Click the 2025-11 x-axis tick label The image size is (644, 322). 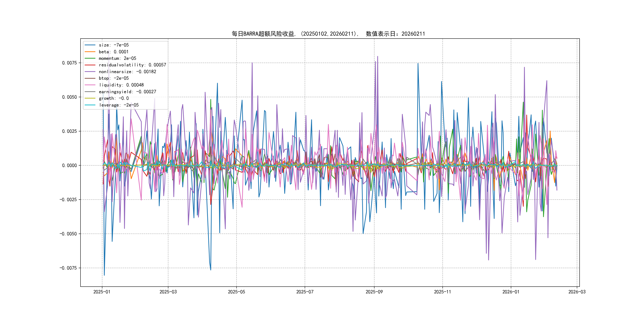(442, 292)
